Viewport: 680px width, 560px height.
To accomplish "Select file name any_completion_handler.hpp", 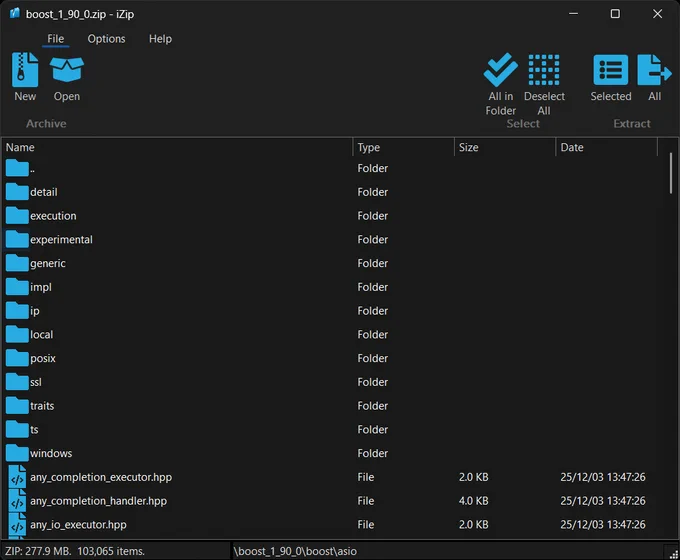I will point(98,501).
